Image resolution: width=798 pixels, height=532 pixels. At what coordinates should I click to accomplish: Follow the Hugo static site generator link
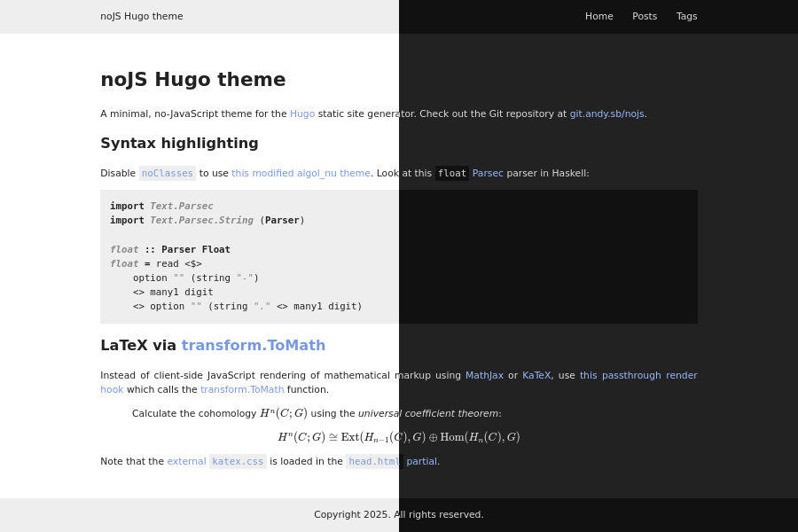pyautogui.click(x=301, y=113)
